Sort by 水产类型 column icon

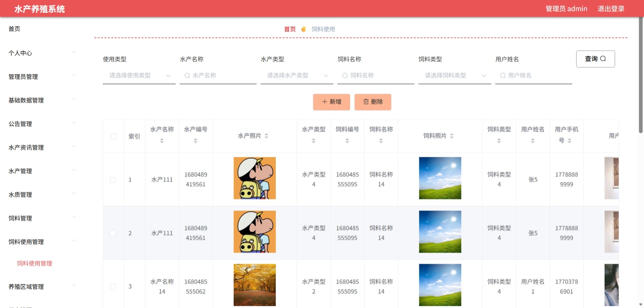click(x=313, y=141)
